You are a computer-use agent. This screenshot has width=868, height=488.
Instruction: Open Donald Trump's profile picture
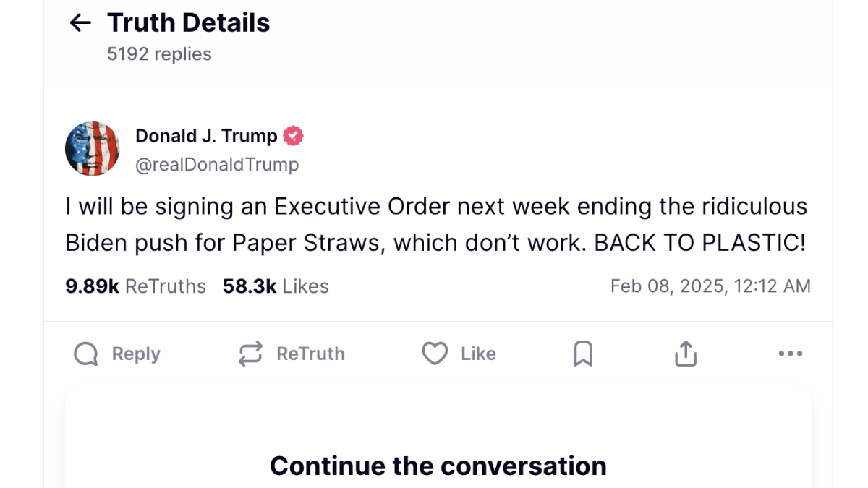[x=93, y=148]
